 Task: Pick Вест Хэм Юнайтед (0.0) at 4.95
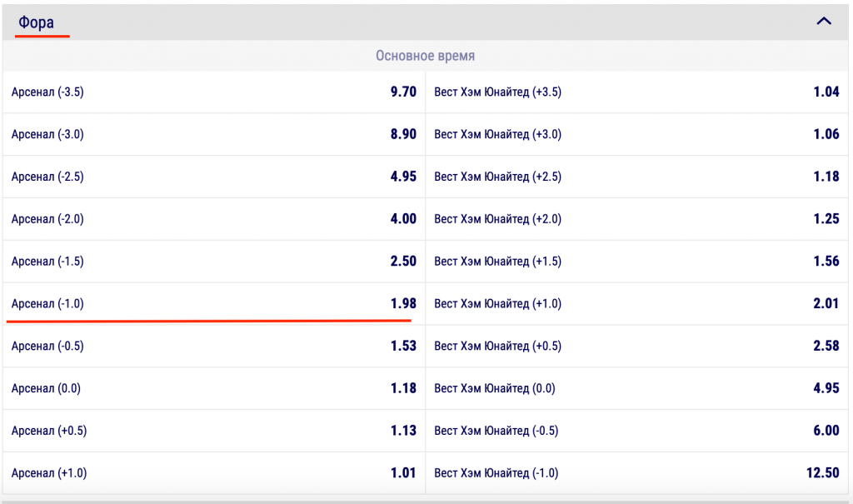coord(636,388)
